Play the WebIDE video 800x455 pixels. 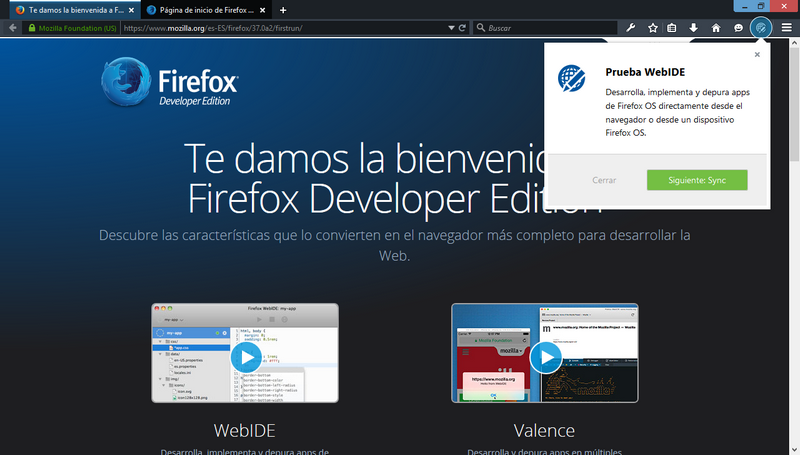point(246,357)
